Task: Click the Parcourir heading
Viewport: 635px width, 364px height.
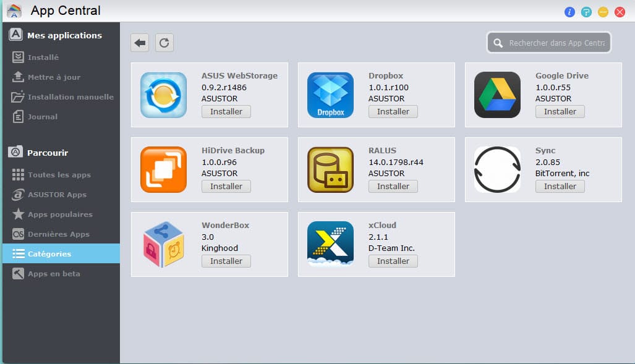Action: (48, 153)
